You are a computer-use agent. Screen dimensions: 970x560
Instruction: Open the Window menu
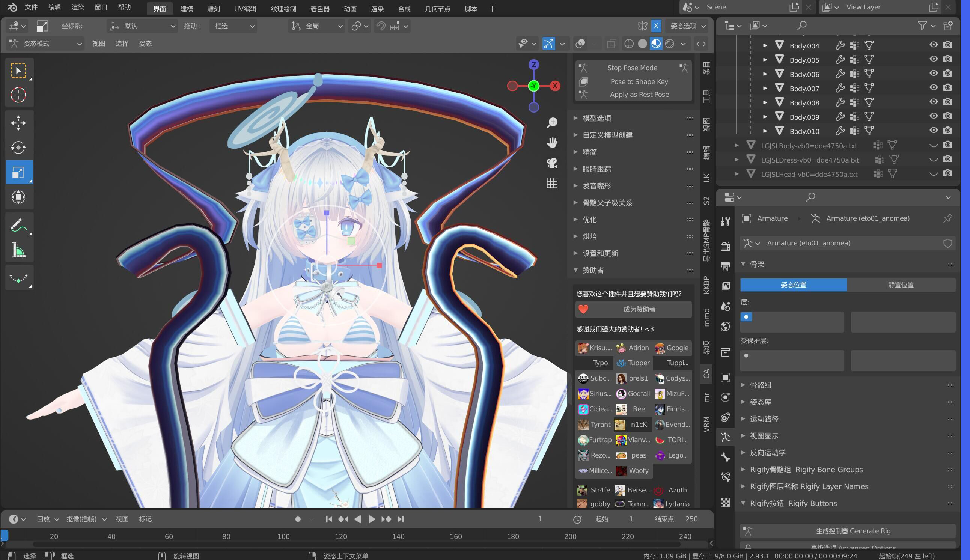click(x=101, y=7)
